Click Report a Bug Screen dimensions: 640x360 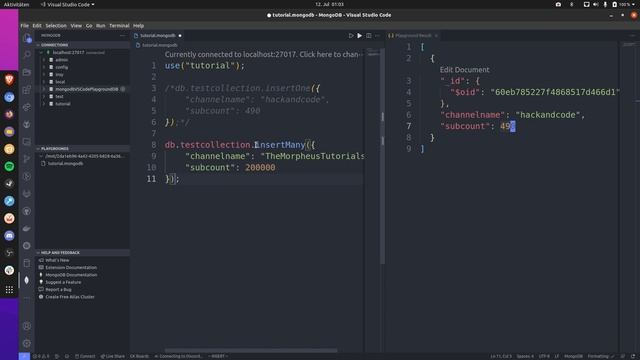point(58,289)
